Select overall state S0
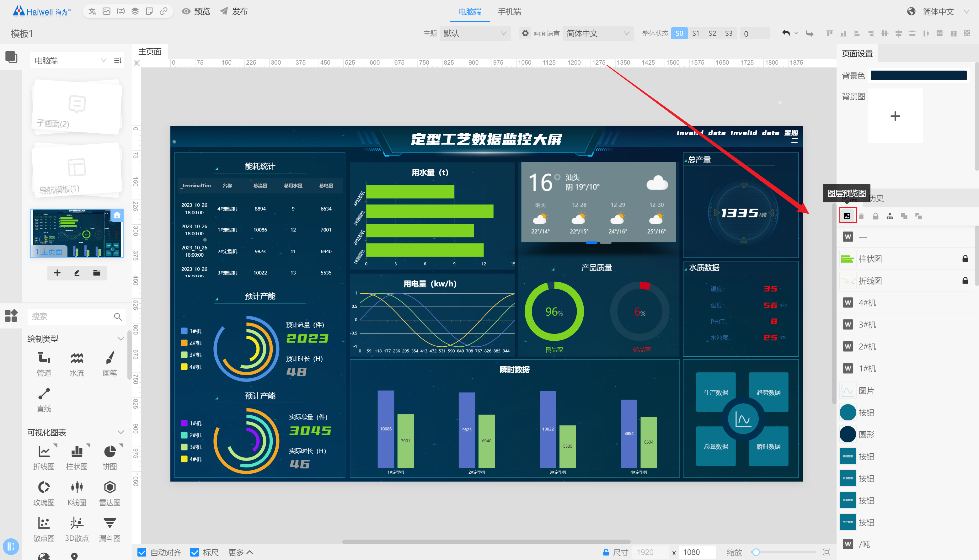Screen dimensions: 979x560 coord(679,34)
